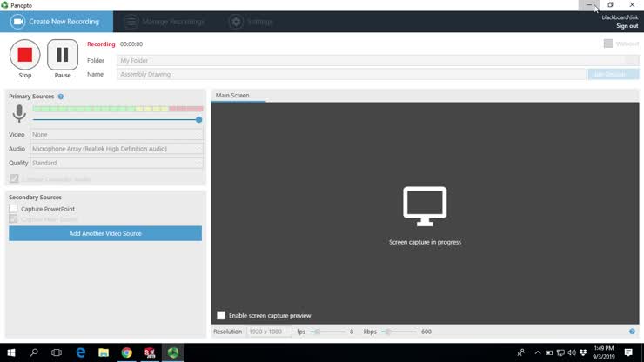This screenshot has width=644, height=362.
Task: Open the Windows notification center
Action: (628, 352)
